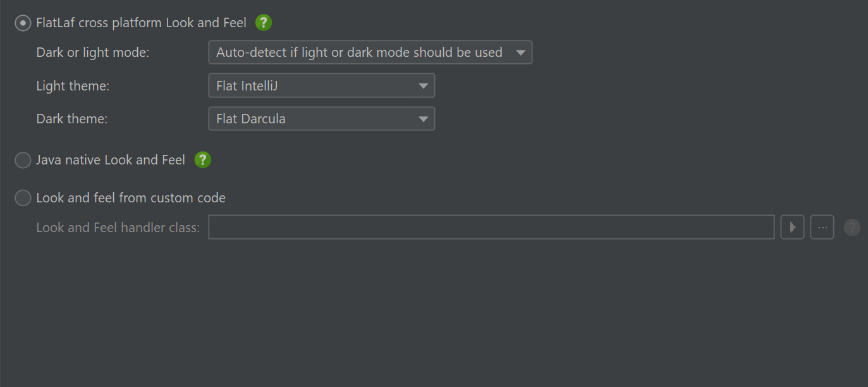The image size is (868, 387).
Task: Click the arrow on the Flat IntelliJ combo box
Action: click(x=423, y=85)
